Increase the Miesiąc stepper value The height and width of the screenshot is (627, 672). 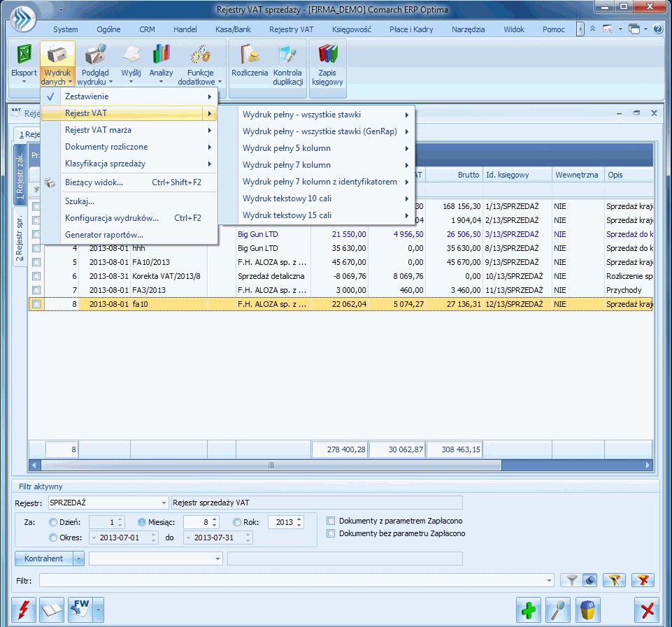tap(215, 519)
